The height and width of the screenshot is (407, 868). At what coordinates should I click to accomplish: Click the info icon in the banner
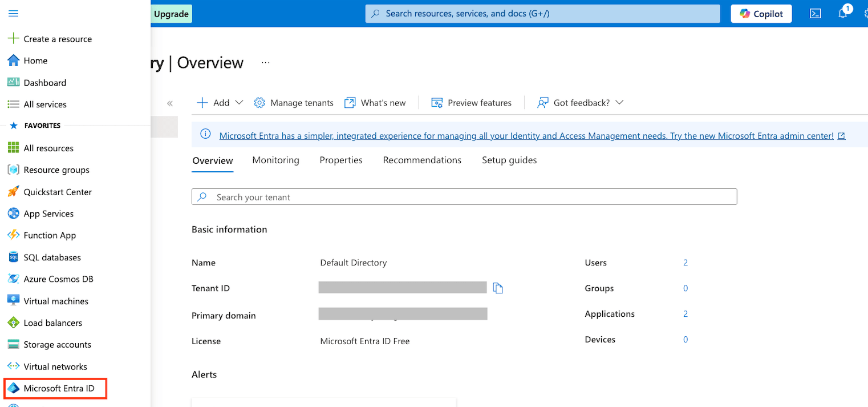[206, 135]
